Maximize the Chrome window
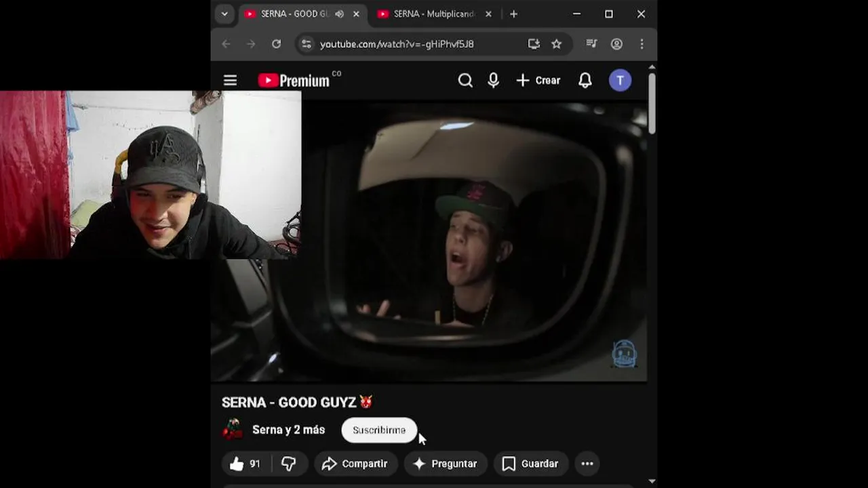 pos(609,14)
